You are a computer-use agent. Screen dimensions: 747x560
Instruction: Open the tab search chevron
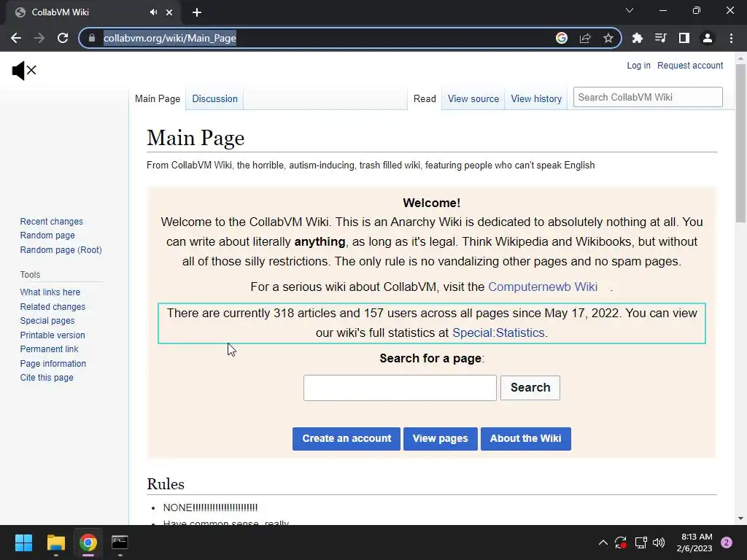pyautogui.click(x=630, y=10)
